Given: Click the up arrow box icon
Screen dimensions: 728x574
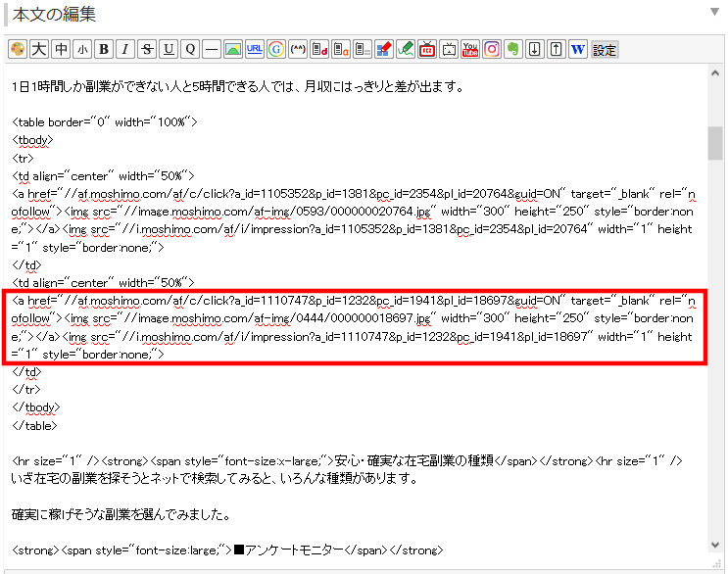Looking at the screenshot, I should [557, 49].
